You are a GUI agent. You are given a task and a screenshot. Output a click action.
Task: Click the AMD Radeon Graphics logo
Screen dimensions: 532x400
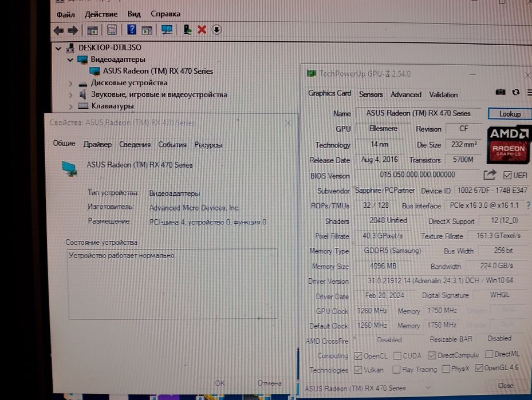(x=508, y=145)
